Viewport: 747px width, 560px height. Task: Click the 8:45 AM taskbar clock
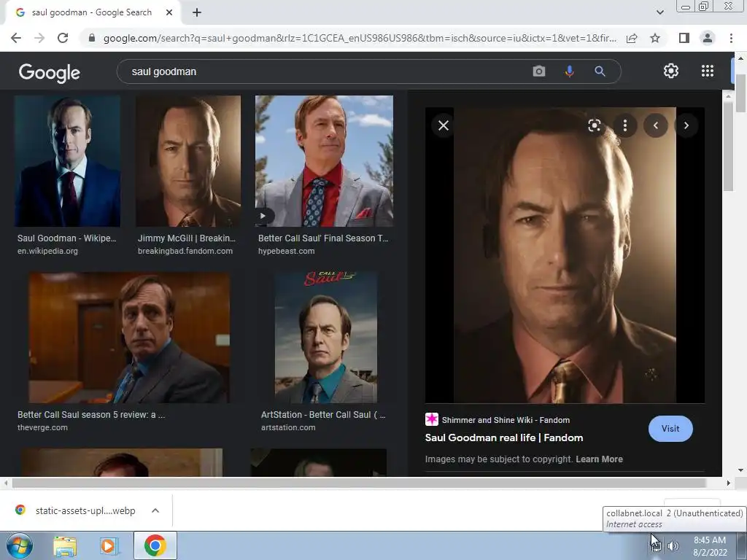click(709, 540)
